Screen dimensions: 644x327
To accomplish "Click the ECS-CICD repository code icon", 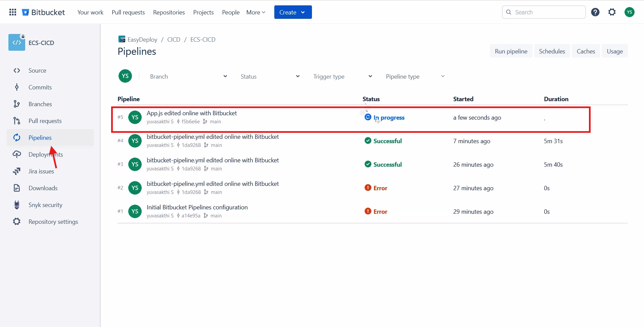I will coord(17,42).
